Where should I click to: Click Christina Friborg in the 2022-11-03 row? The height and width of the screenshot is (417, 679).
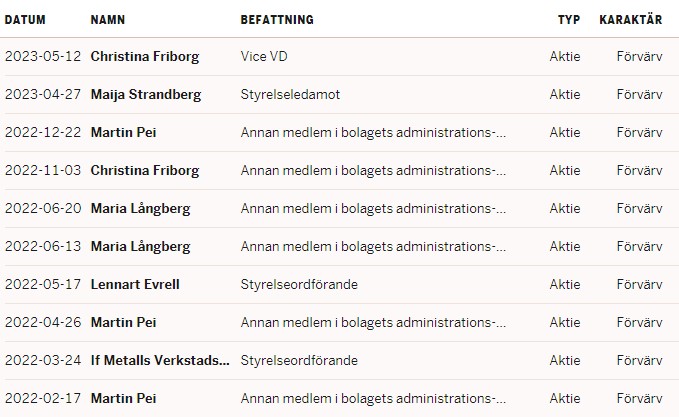[x=145, y=171]
